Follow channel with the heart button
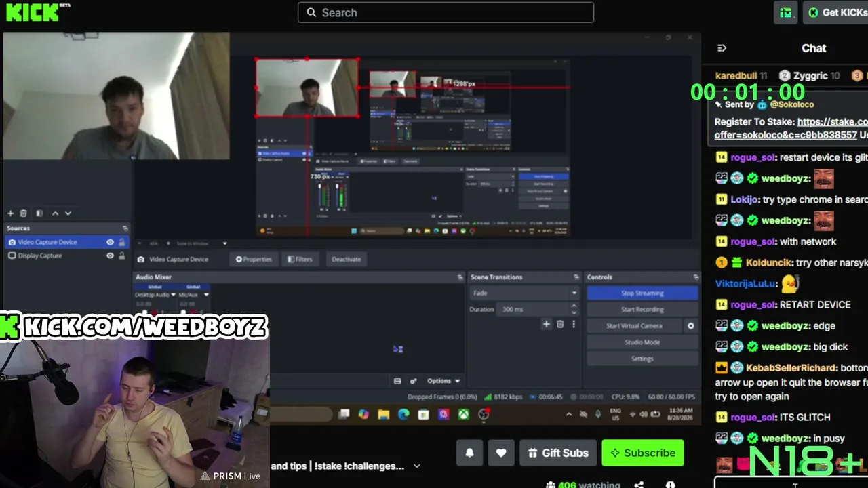Screen dimensions: 868x488 tap(501, 453)
